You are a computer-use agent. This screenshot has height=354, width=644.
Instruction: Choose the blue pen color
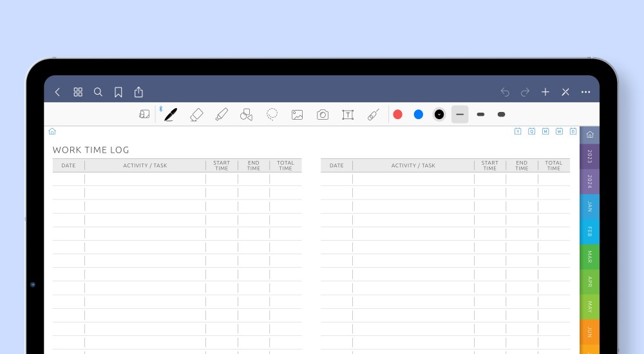pos(419,115)
